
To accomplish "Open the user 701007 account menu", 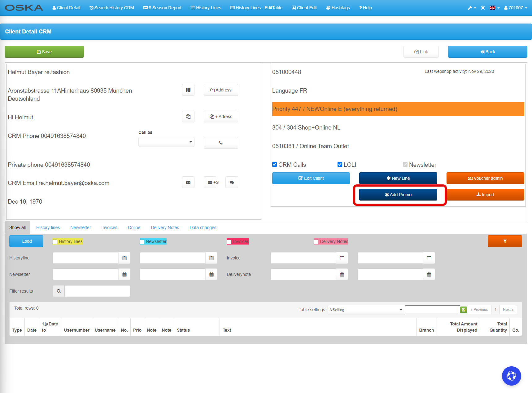I will 516,8.
